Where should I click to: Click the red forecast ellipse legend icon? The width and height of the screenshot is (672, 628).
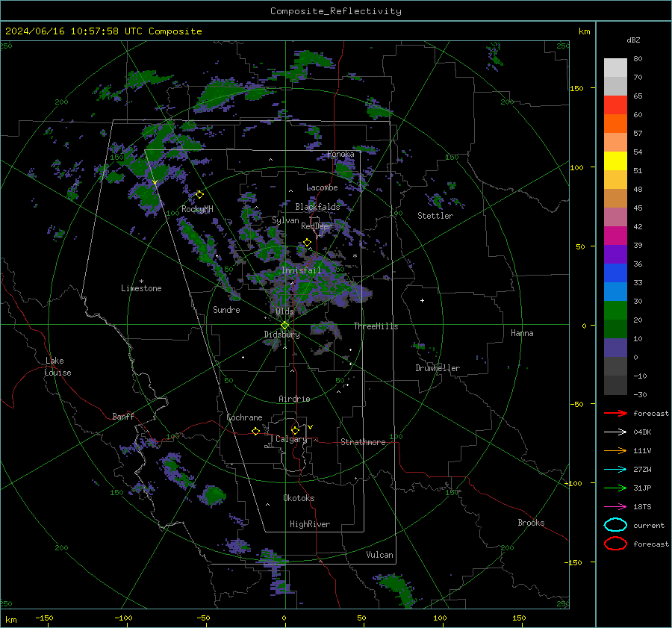615,544
